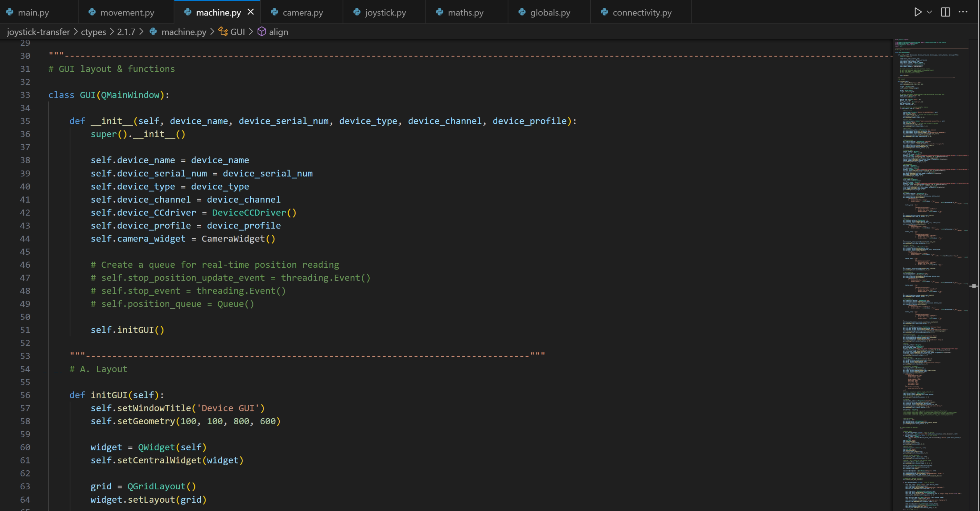Close the machine.py tab
The width and height of the screenshot is (980, 511).
[x=251, y=12]
